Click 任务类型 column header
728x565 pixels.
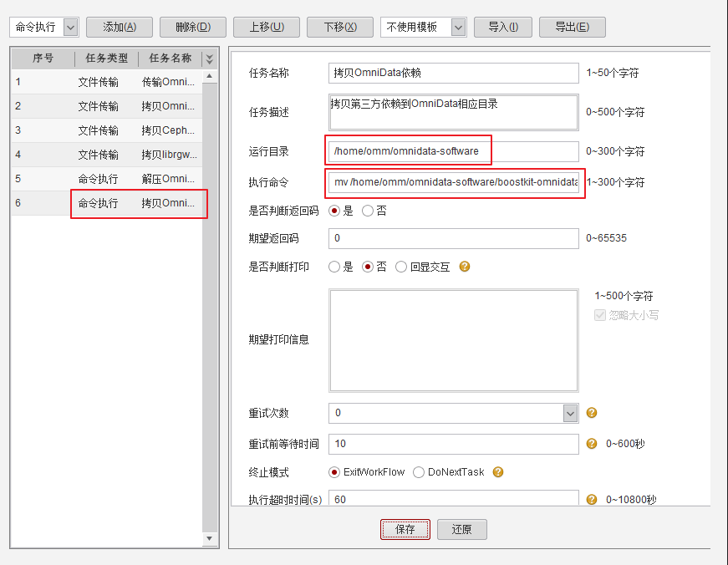(106, 59)
